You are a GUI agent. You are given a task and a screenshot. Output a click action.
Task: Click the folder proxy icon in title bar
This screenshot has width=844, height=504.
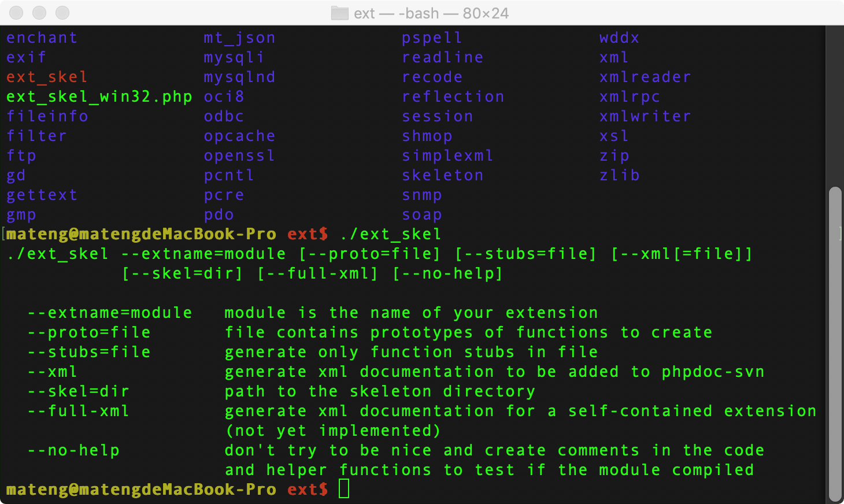point(339,13)
